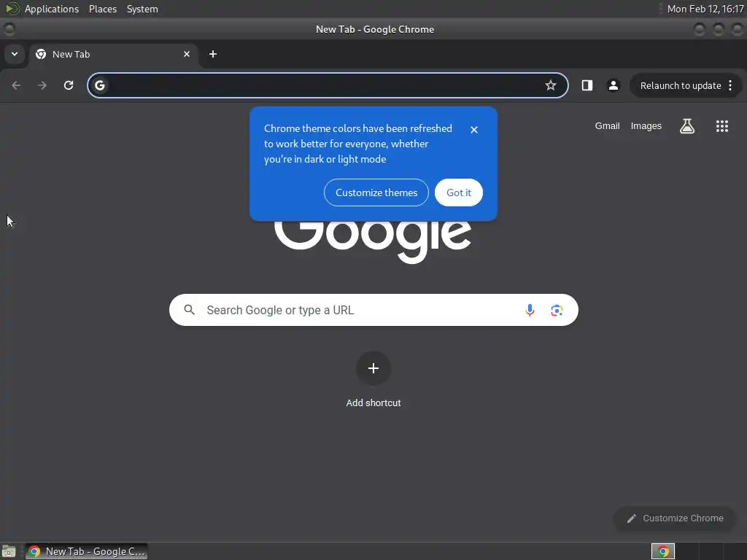Open Search Labs flask icon
The height and width of the screenshot is (560, 747).
[x=687, y=126]
